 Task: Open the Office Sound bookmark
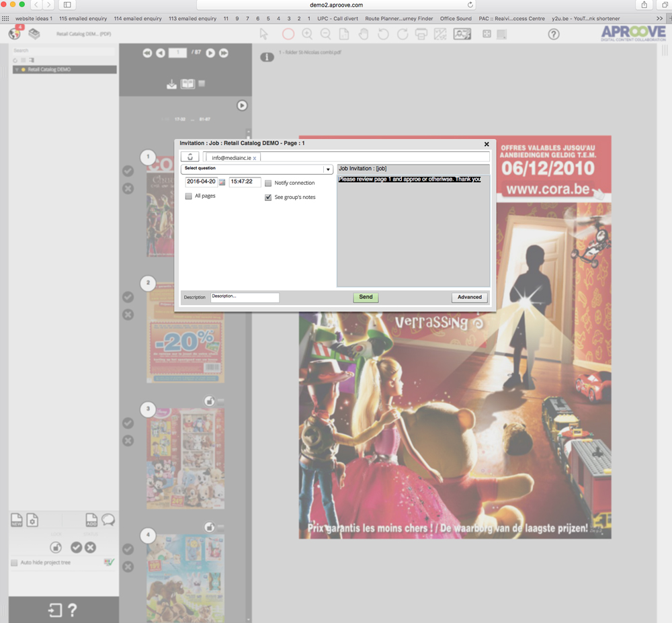point(456,18)
